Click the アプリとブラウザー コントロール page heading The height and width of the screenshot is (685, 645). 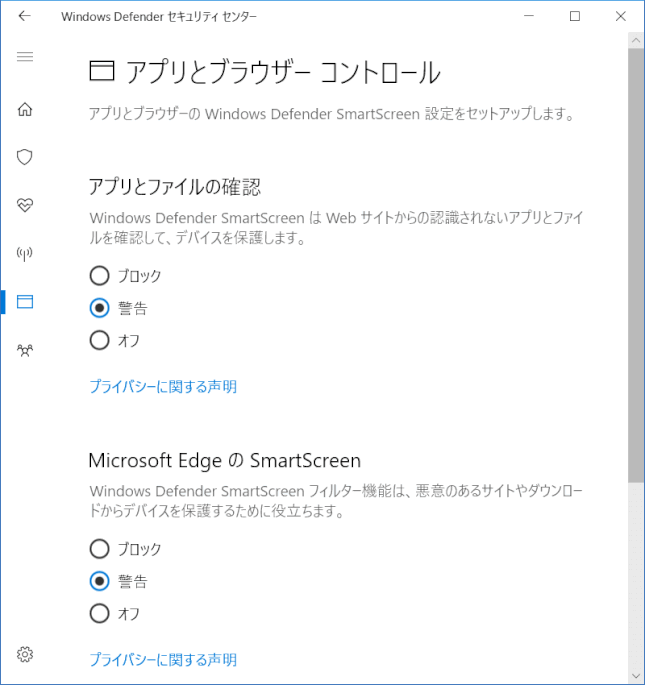[283, 72]
